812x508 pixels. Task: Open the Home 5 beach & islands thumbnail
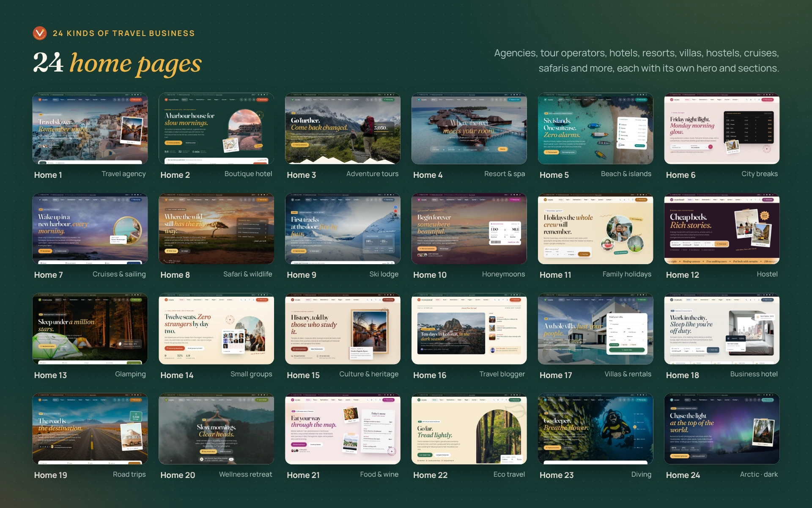(595, 129)
